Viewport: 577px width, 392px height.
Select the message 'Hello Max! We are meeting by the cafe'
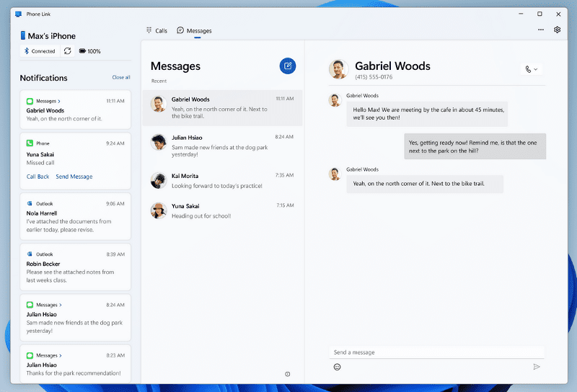point(427,114)
